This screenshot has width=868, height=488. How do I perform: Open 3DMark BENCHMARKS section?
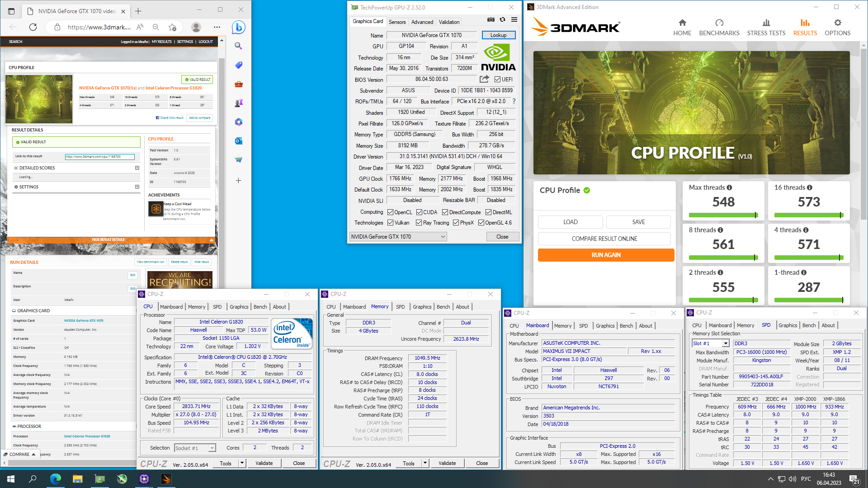click(x=719, y=27)
